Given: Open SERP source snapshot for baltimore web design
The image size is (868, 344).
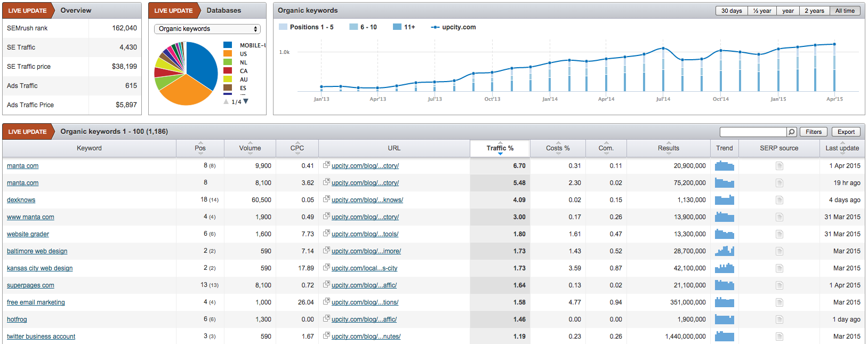Looking at the screenshot, I should (779, 251).
